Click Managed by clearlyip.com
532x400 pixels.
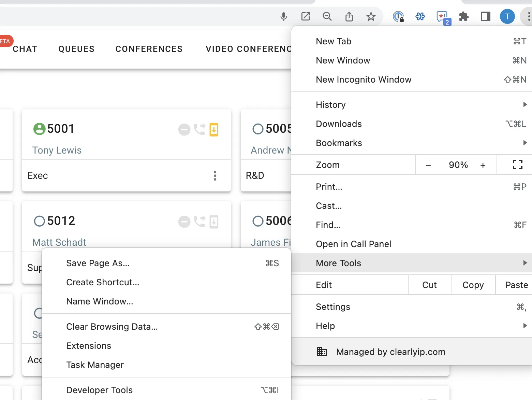pos(412,352)
